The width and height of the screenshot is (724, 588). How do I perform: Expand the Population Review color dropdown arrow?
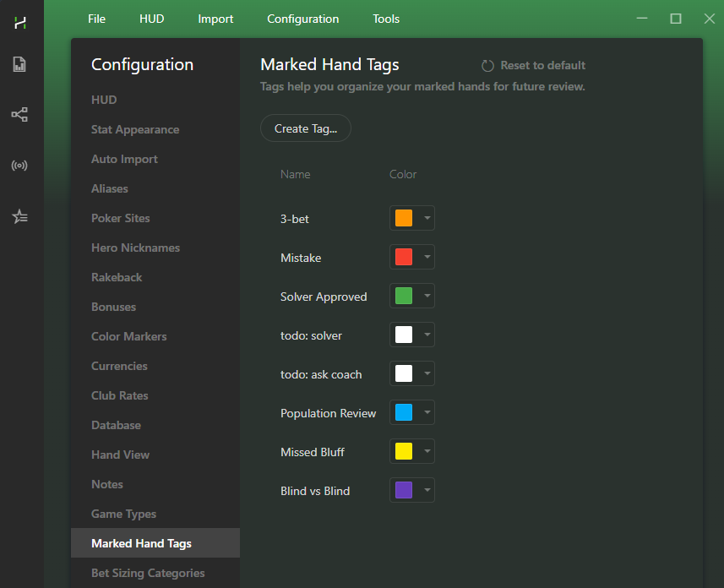click(x=427, y=412)
